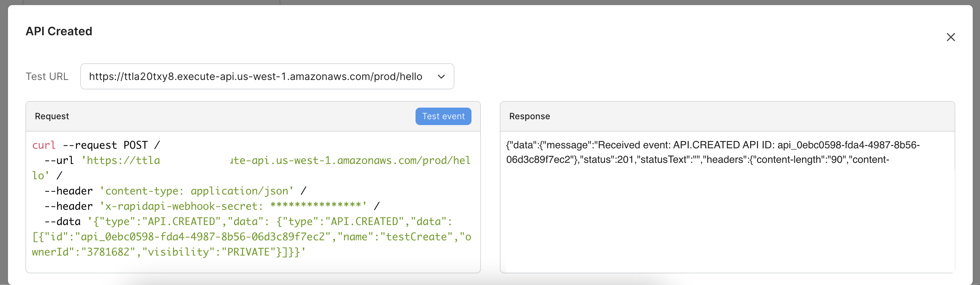Screen dimensions: 980x285
Task: Click the 'API Created' dialog title
Action: coord(59,31)
